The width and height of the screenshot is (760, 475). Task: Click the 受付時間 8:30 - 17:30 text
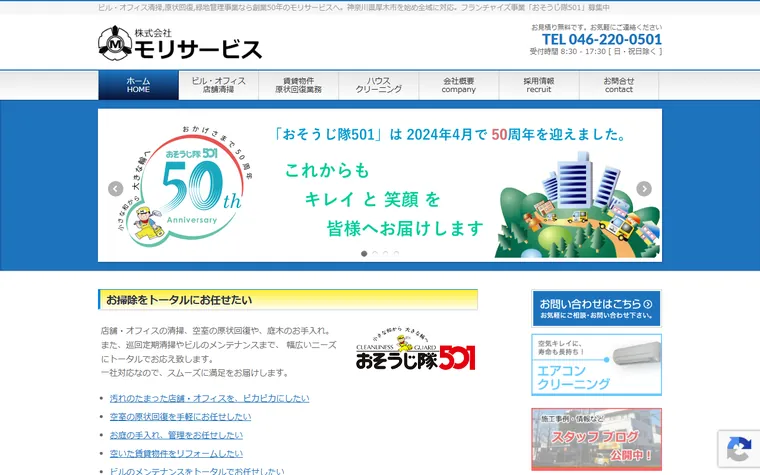tap(596, 51)
